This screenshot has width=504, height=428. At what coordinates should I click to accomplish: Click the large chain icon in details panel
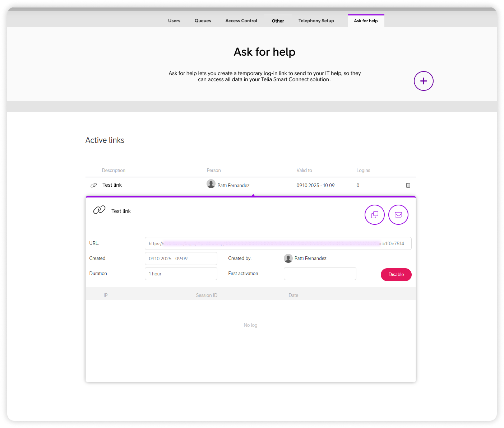[x=99, y=210]
